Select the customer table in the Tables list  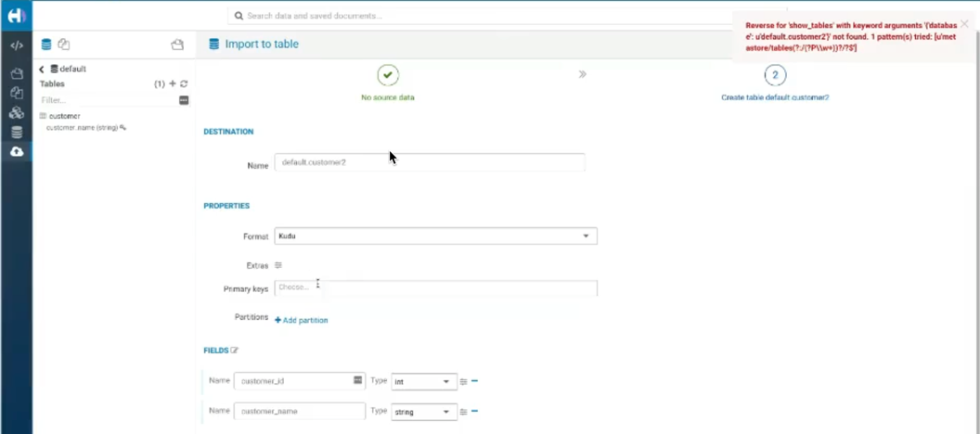(64, 116)
